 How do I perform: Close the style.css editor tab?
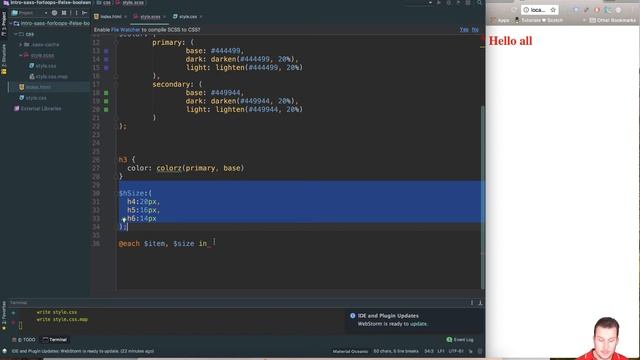coord(201,17)
